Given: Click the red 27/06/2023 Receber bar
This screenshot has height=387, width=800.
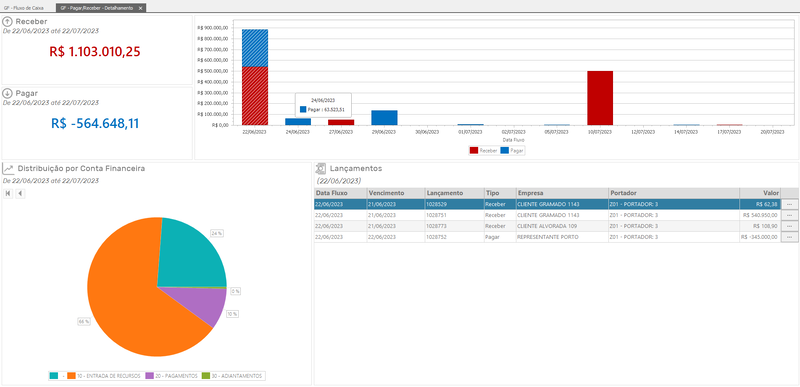Looking at the screenshot, I should click(x=341, y=122).
